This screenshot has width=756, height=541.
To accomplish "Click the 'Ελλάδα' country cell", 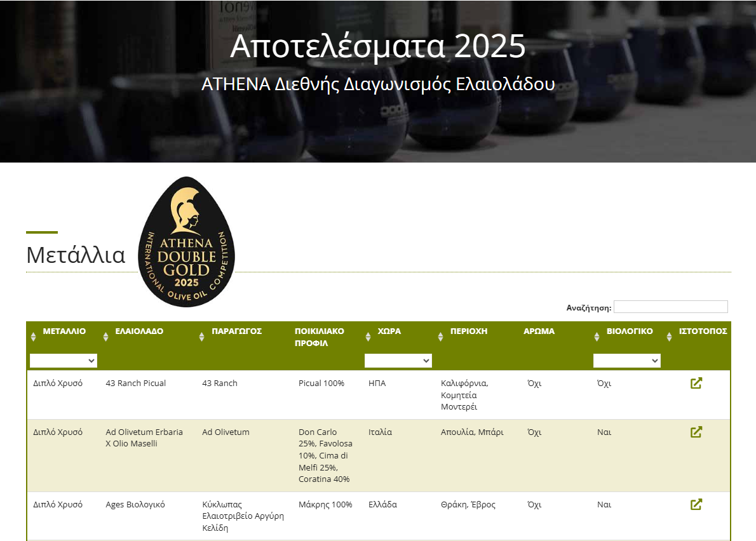I will coord(382,504).
